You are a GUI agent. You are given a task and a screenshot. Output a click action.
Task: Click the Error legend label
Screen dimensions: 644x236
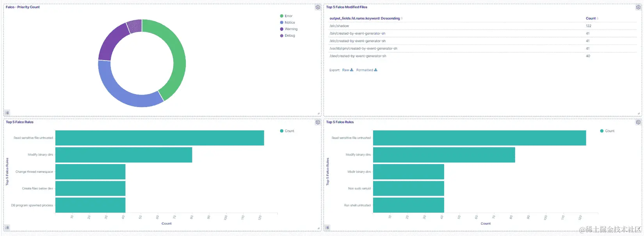point(288,16)
